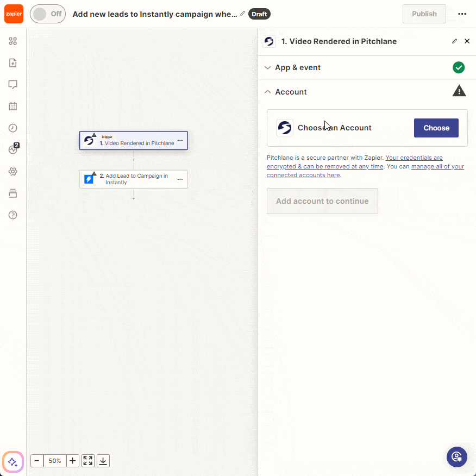Open the history clock sidebar icon
476x476 pixels.
coord(12,128)
